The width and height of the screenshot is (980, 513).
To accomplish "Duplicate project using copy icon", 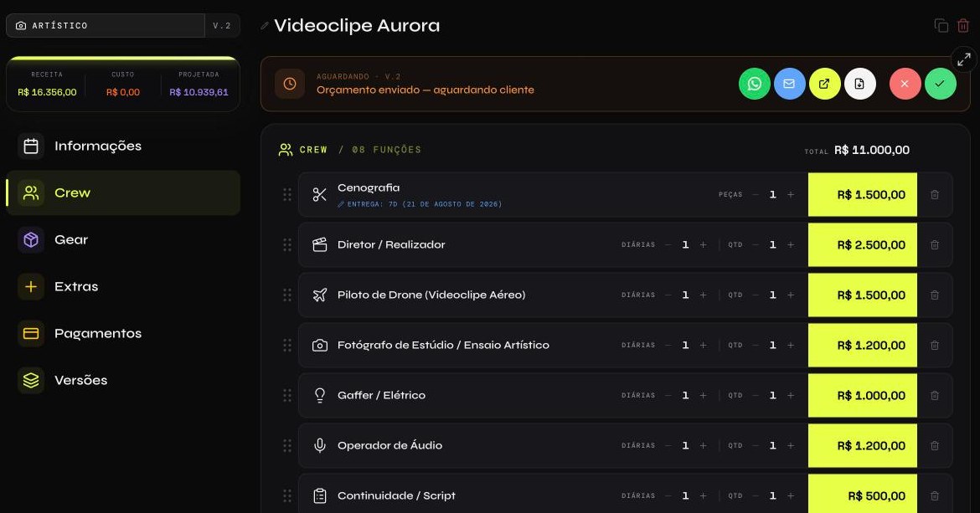I will click(x=941, y=26).
